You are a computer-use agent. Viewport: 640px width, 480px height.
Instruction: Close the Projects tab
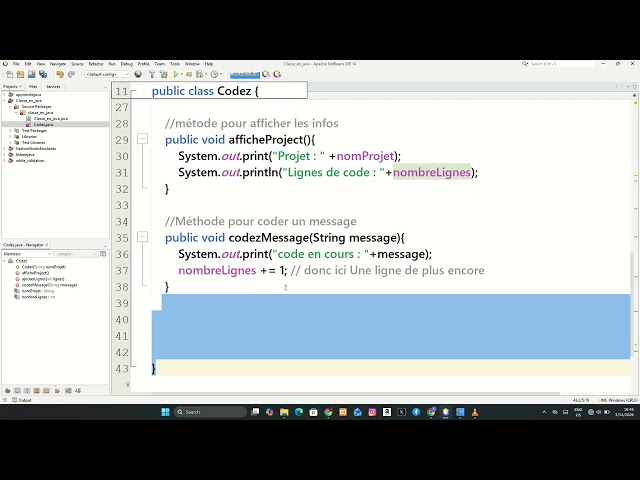point(20,87)
